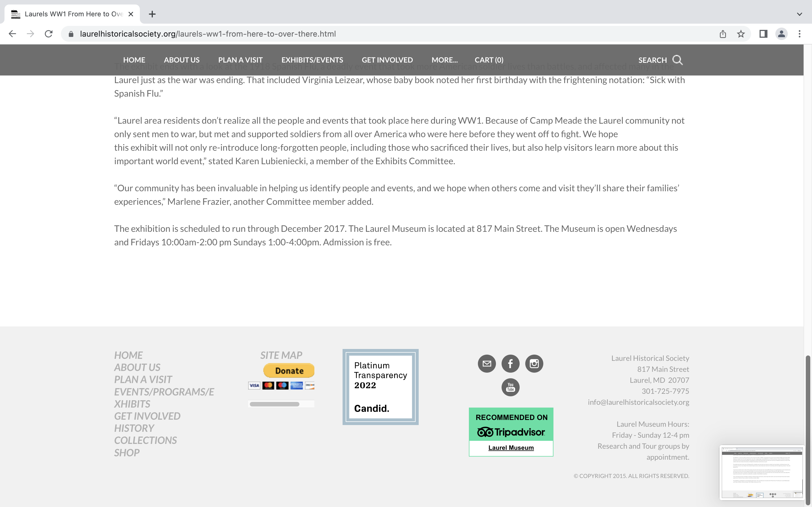The image size is (812, 507).
Task: Toggle the browser side panel
Action: tap(763, 34)
